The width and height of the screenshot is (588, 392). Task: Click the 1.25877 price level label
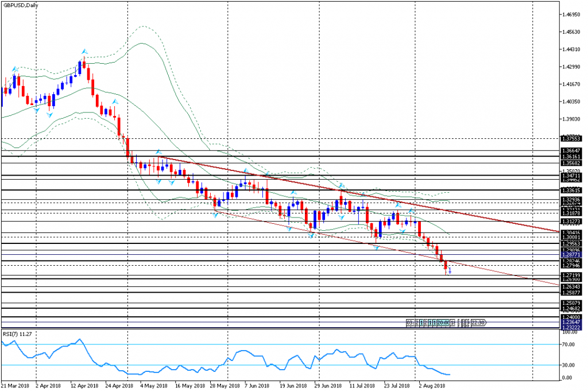tap(572, 293)
